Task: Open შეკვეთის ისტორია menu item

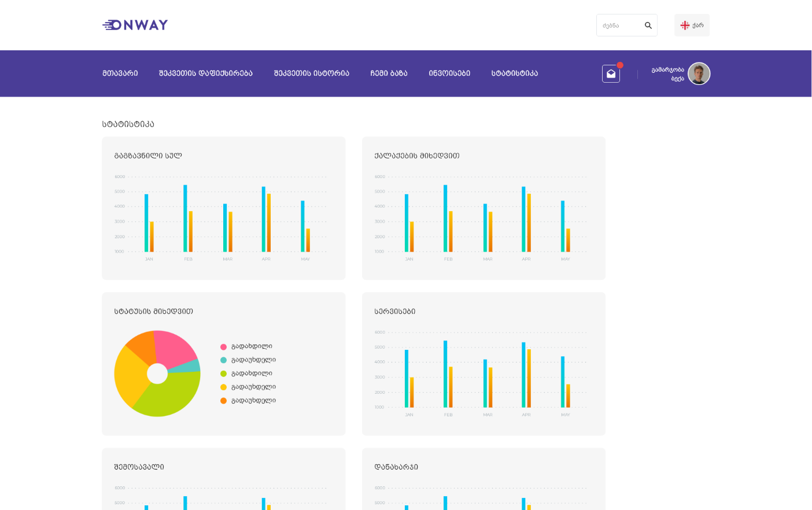Action: coord(312,73)
